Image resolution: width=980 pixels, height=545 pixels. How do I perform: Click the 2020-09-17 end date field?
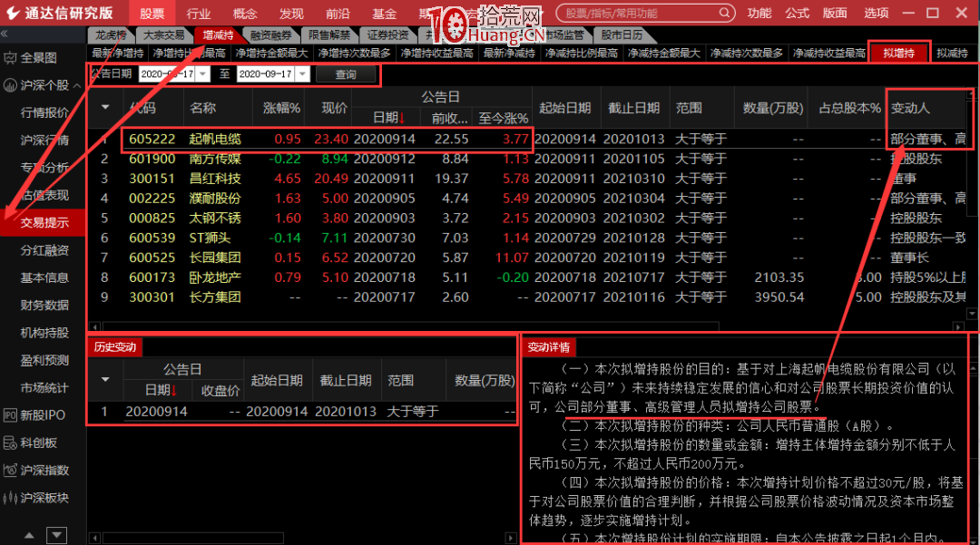266,73
